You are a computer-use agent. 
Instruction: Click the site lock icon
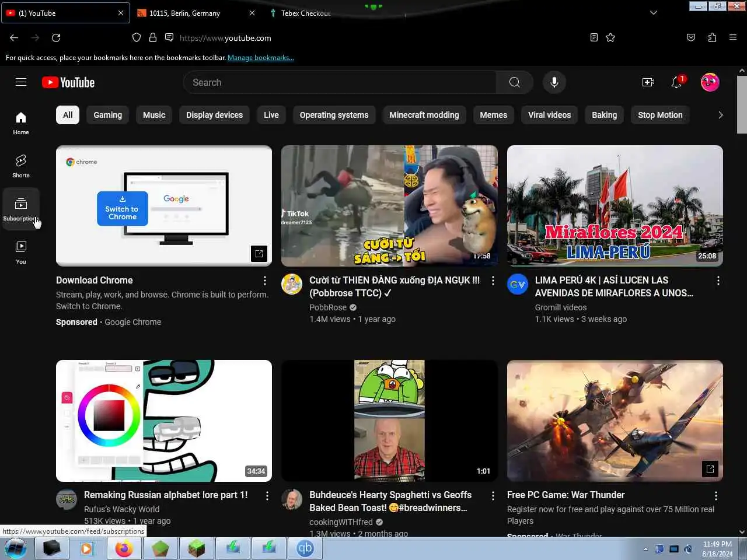point(153,38)
